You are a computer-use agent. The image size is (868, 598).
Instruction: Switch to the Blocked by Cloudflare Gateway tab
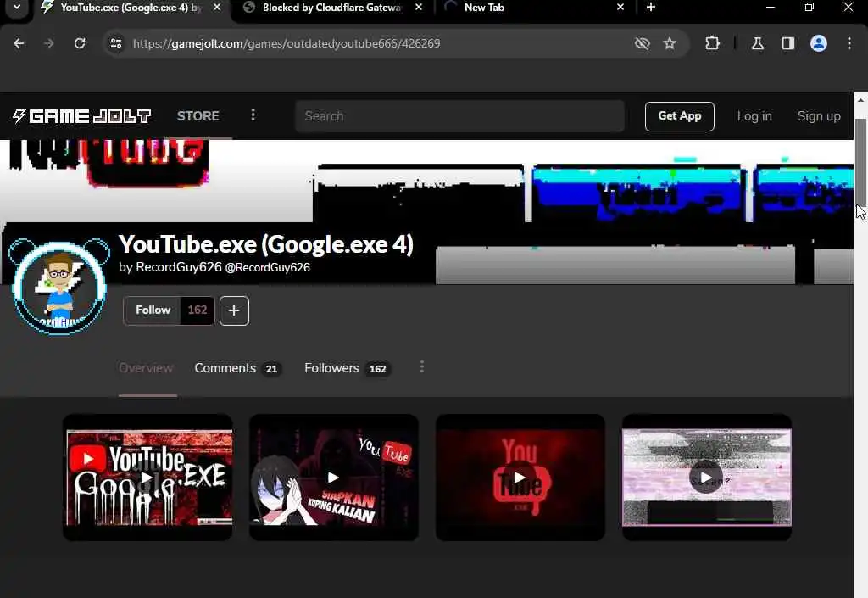332,8
